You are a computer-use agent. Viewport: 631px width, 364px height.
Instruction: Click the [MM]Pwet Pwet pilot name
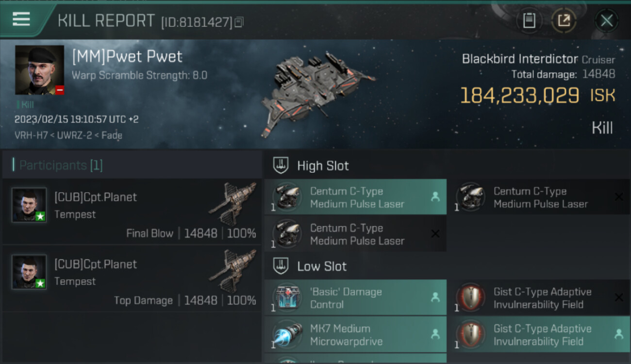click(127, 57)
